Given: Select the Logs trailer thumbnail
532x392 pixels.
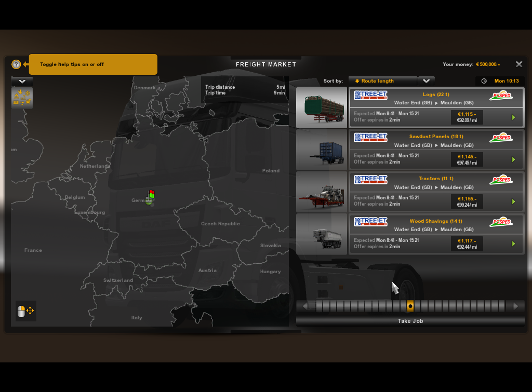Looking at the screenshot, I should coord(322,107).
